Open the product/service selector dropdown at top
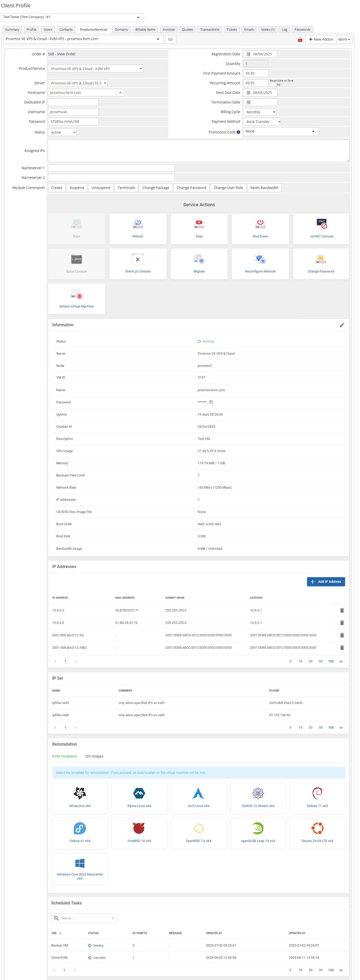Viewport: 360px width, 980px height. tap(83, 39)
